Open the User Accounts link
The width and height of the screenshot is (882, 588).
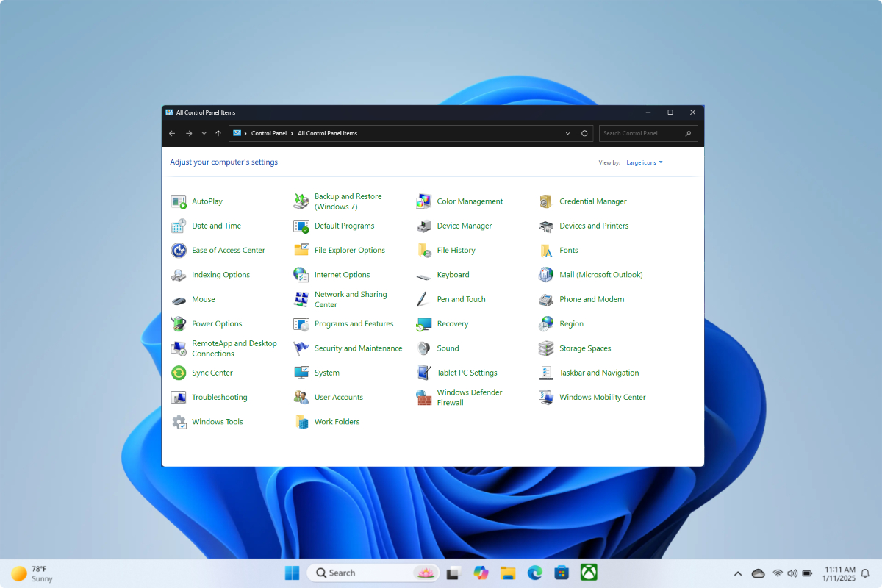[x=338, y=398]
